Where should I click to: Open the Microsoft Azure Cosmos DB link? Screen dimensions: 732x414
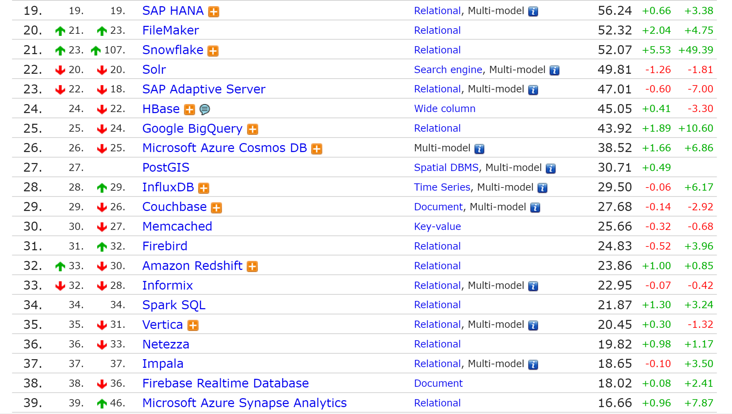(x=225, y=148)
